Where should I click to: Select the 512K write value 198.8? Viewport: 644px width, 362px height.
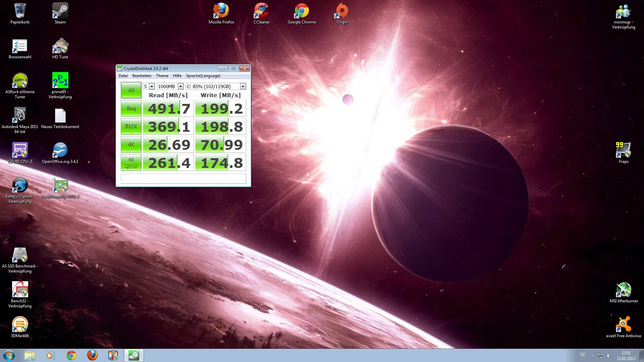click(221, 127)
